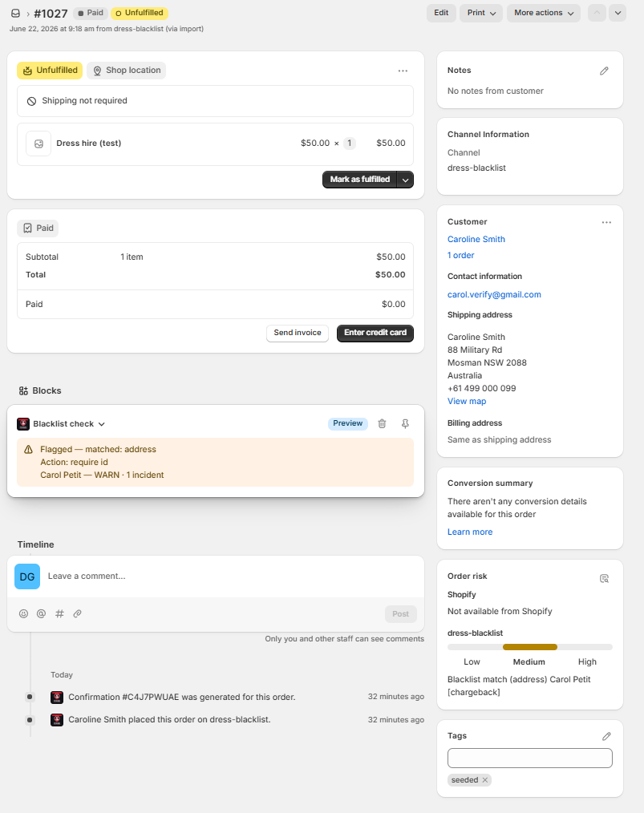
Task: Click the Medium risk label
Action: tap(529, 662)
